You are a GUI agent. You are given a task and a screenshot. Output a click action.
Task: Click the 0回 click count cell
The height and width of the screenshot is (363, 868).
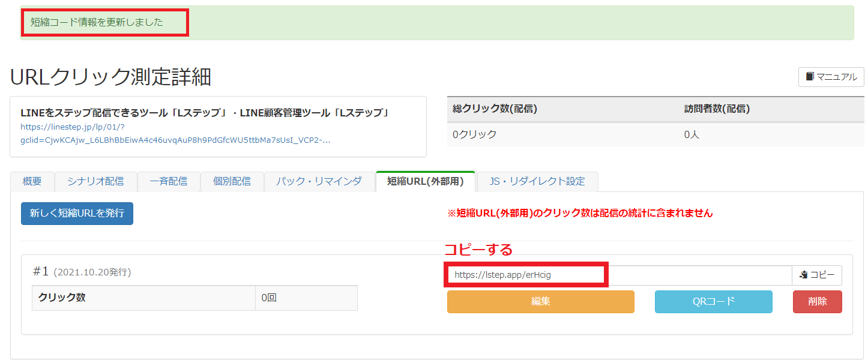click(x=306, y=298)
